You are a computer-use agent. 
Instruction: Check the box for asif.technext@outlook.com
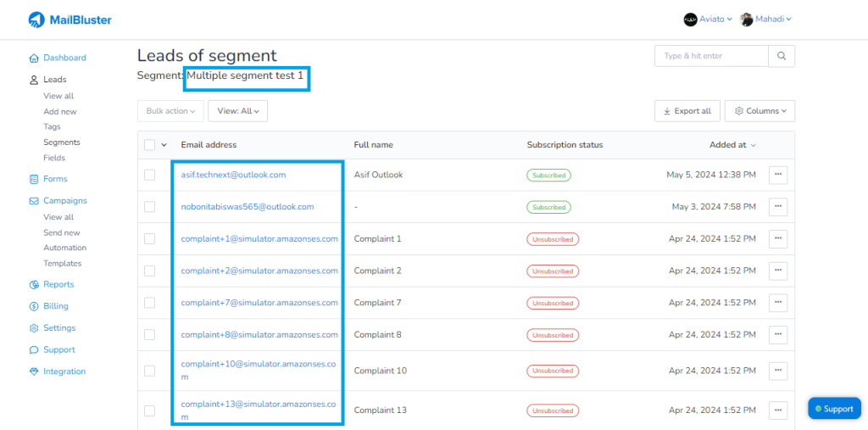[x=150, y=175]
